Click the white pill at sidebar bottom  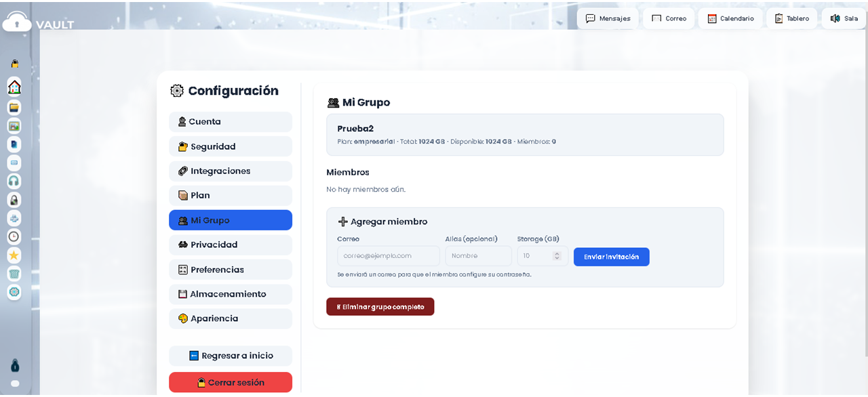click(15, 383)
